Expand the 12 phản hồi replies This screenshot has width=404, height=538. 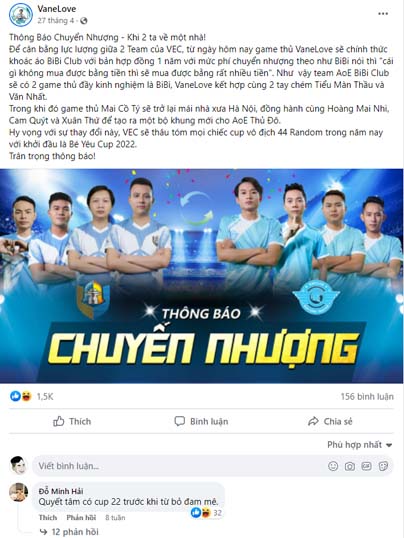pyautogui.click(x=69, y=532)
